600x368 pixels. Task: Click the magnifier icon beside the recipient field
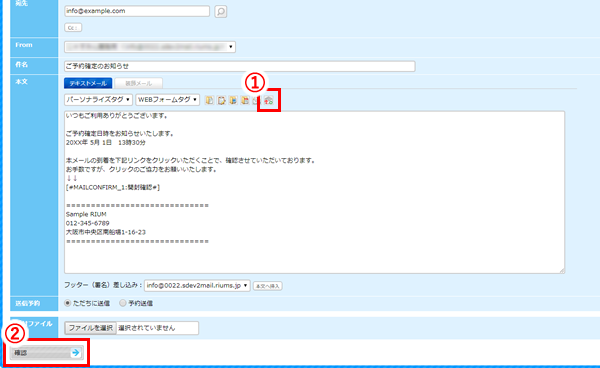(x=221, y=11)
